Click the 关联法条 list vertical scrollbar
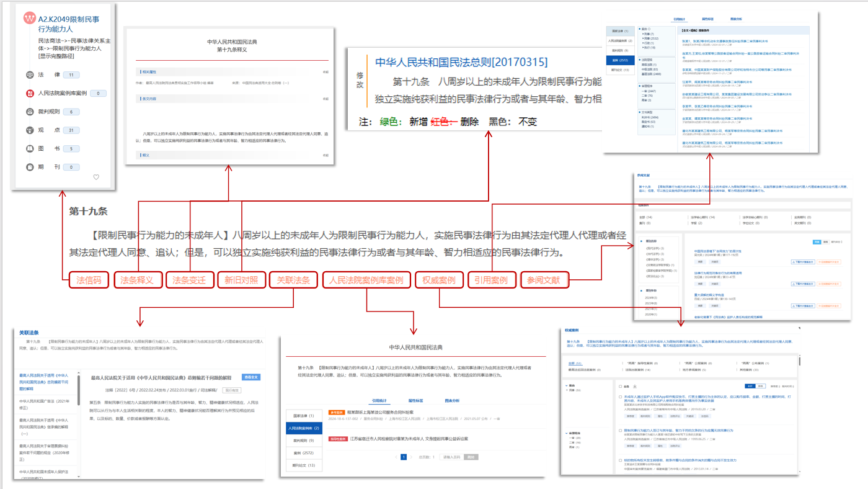868x489 pixels. [x=78, y=390]
